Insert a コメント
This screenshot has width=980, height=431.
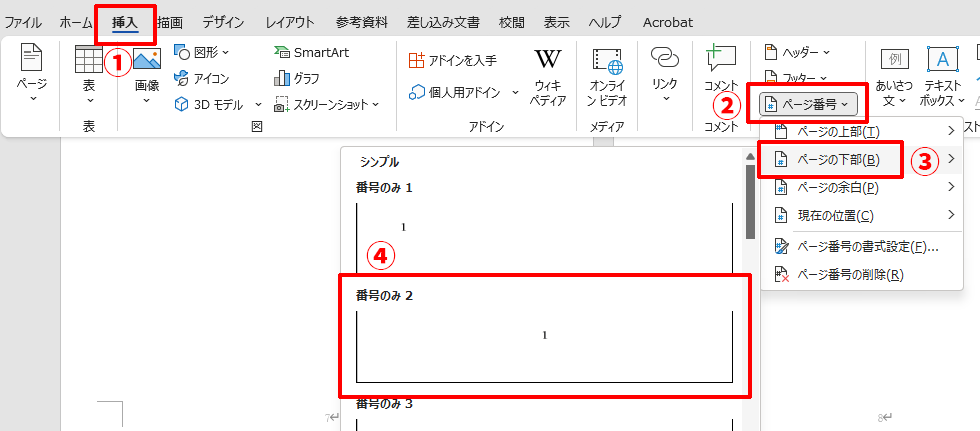click(721, 67)
